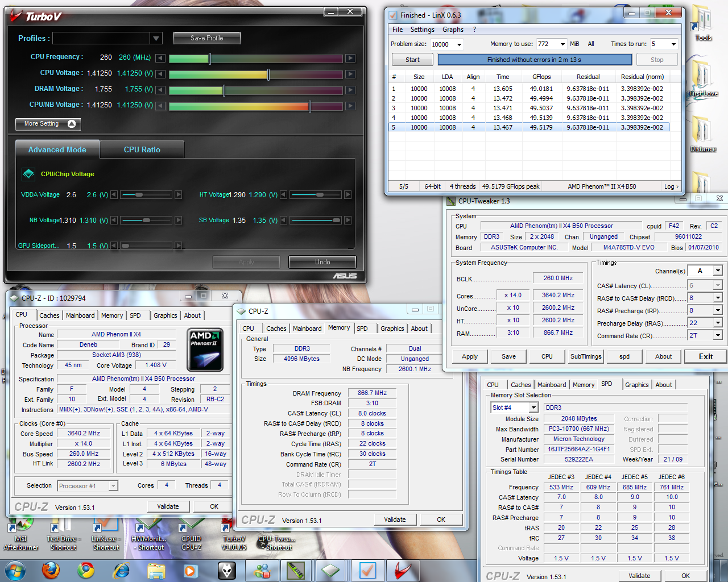Viewport: 728px width, 582px height.
Task: Click the LinX checkmark taskbar icon
Action: tap(367, 570)
